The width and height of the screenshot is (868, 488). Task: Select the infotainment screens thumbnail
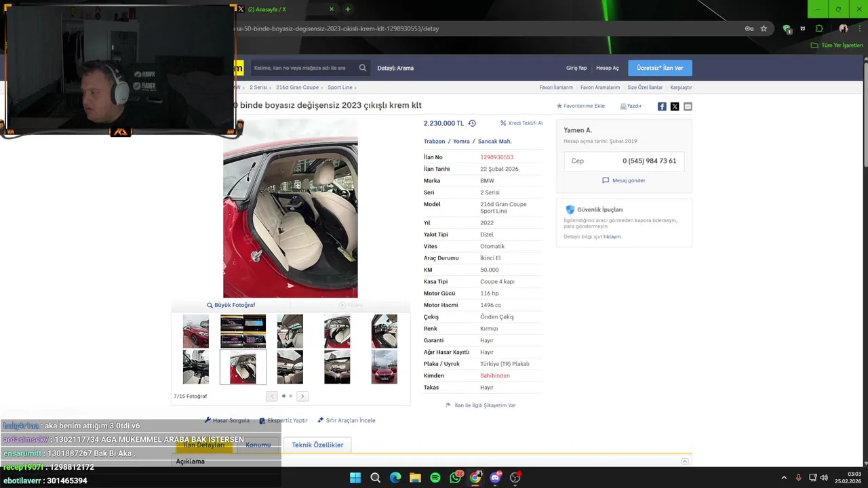click(x=243, y=331)
